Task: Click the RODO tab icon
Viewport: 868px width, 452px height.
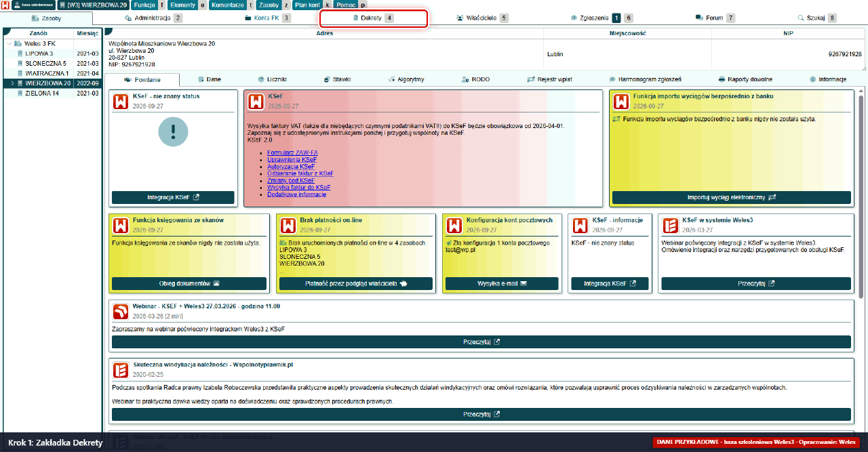Action: click(x=465, y=79)
